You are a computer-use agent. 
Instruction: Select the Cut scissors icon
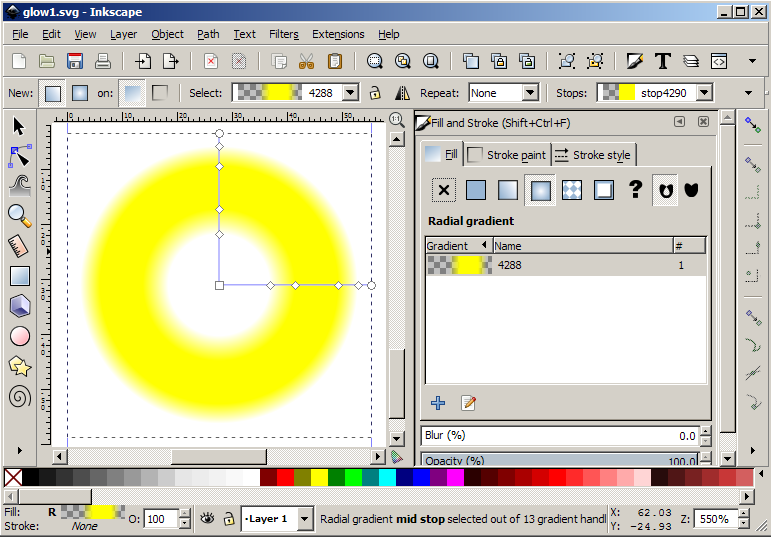(x=307, y=61)
